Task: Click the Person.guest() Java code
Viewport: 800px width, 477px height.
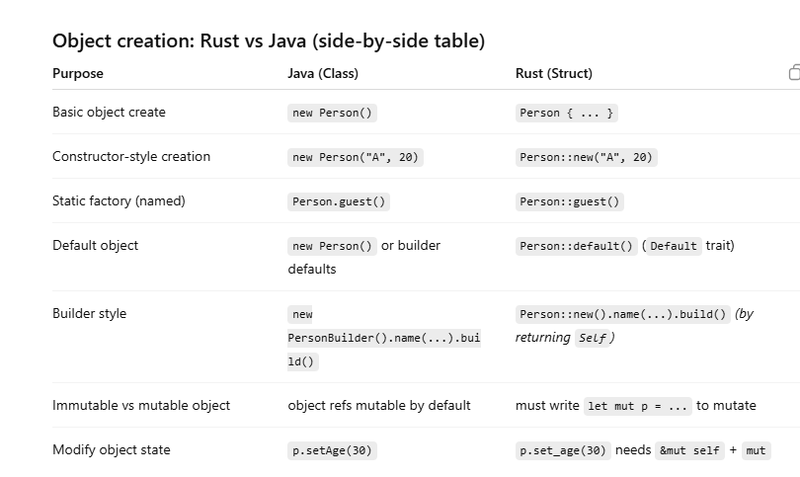Action: click(339, 201)
